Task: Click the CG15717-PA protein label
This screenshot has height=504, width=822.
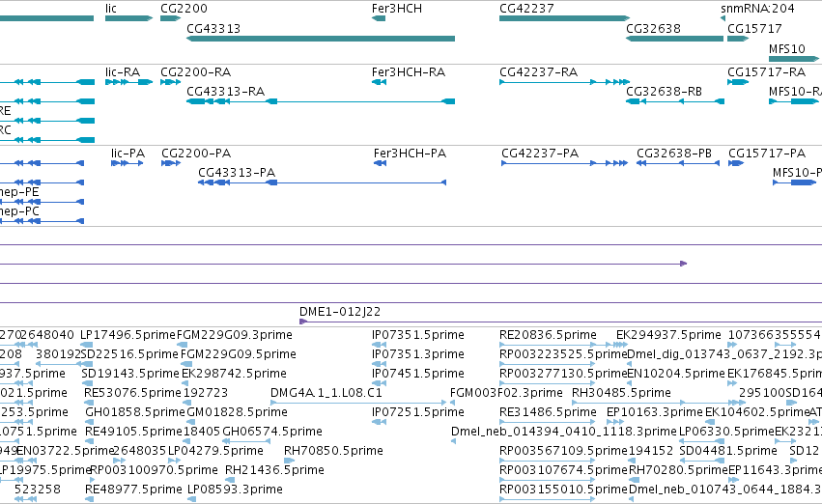Action: [767, 153]
